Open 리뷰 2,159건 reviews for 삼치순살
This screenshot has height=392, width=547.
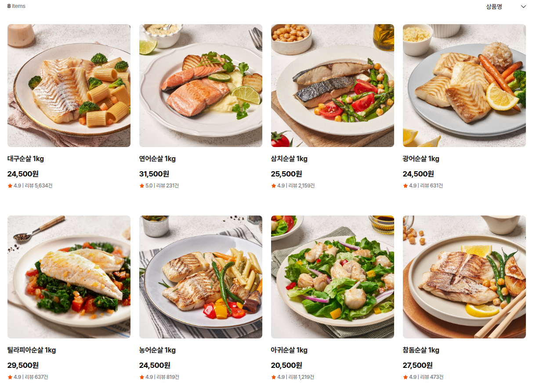pos(301,186)
